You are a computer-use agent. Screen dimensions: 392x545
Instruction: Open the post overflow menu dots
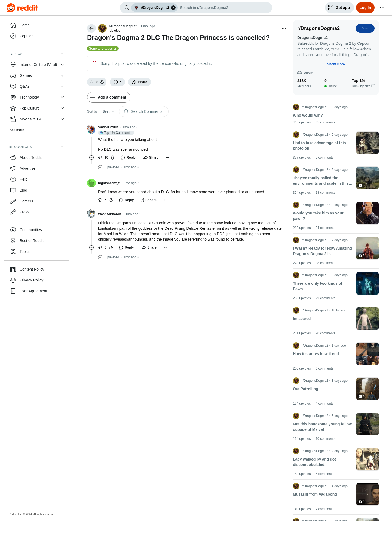284,28
